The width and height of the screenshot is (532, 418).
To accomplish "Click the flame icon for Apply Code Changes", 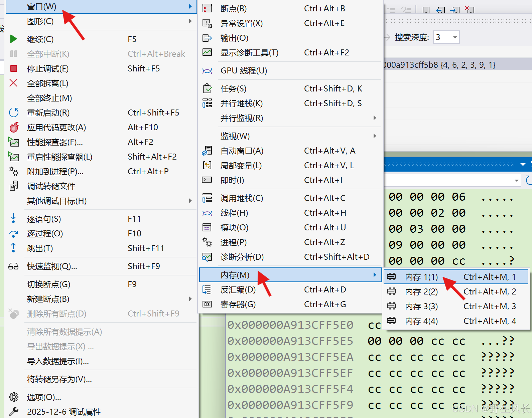I will point(14,127).
